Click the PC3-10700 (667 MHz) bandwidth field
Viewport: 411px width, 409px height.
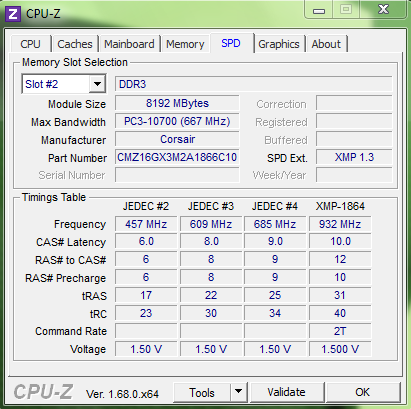pyautogui.click(x=177, y=121)
